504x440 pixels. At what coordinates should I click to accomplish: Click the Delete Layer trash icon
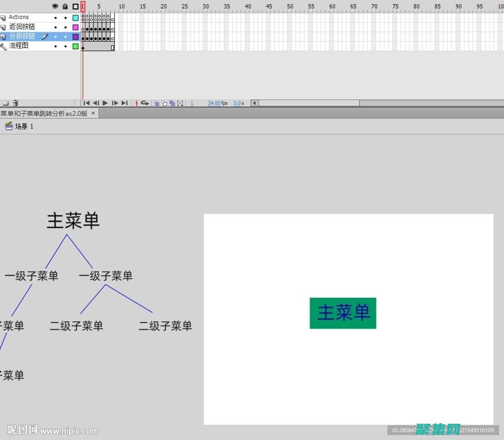tap(15, 103)
